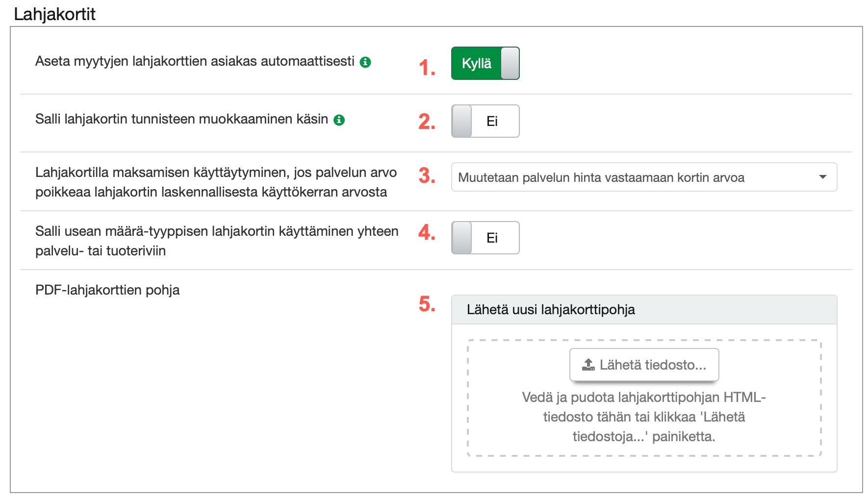This screenshot has width=868, height=497.
Task: Toggle multiple amount-type gift cards per row
Action: pyautogui.click(x=485, y=238)
